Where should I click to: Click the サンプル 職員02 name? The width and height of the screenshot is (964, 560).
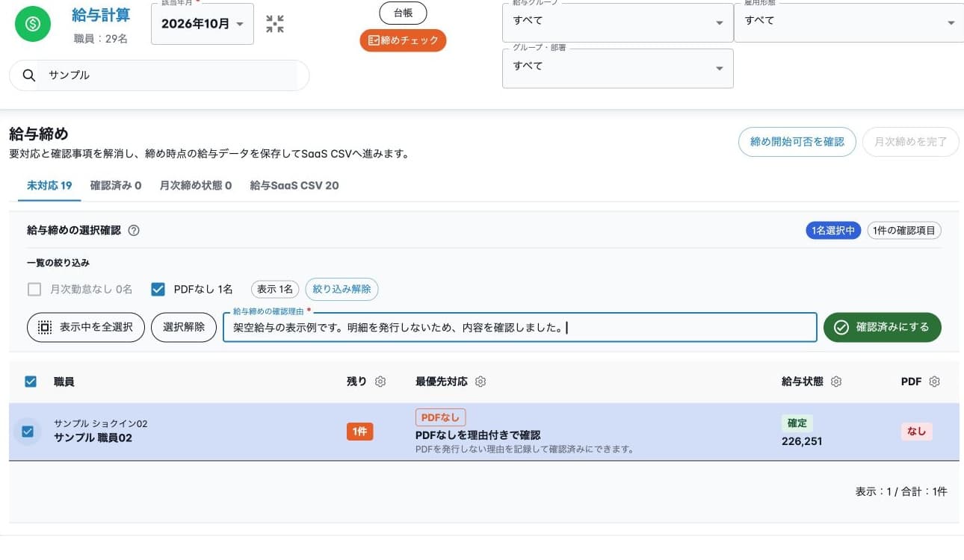pyautogui.click(x=93, y=438)
